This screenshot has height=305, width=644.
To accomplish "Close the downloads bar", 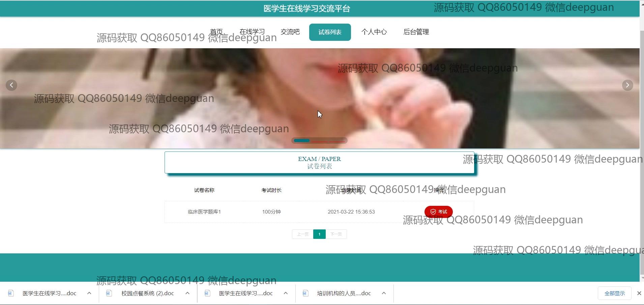I will click(639, 293).
